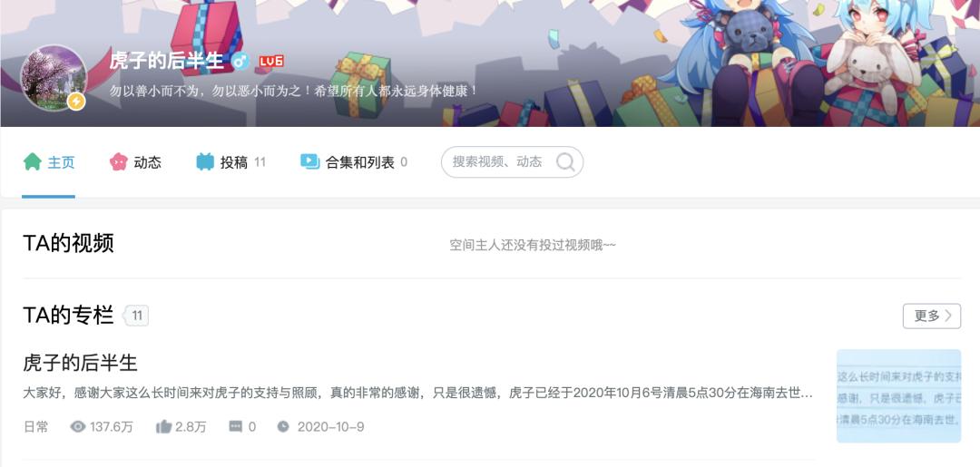
Task: Click the pink 动态 star icon
Action: coord(119,161)
